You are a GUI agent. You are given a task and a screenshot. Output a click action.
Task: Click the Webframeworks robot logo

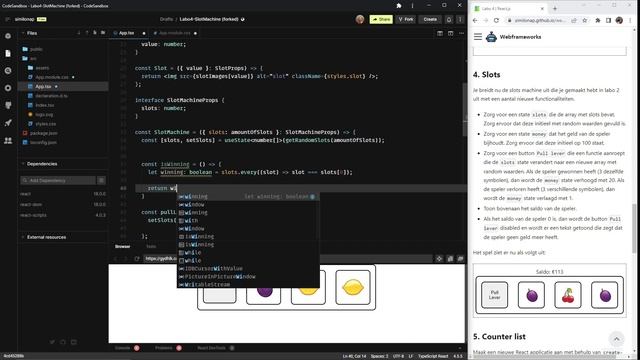[x=491, y=37]
